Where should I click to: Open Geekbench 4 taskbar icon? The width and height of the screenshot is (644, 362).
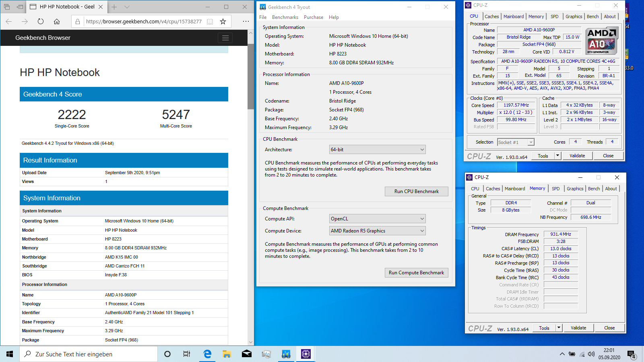click(x=286, y=354)
